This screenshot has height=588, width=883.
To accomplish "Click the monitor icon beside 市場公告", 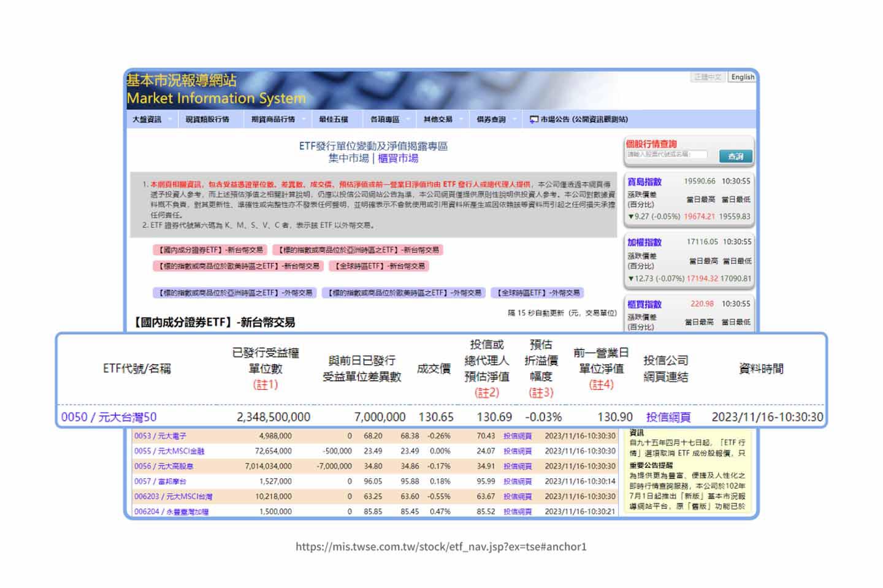I will click(x=533, y=120).
